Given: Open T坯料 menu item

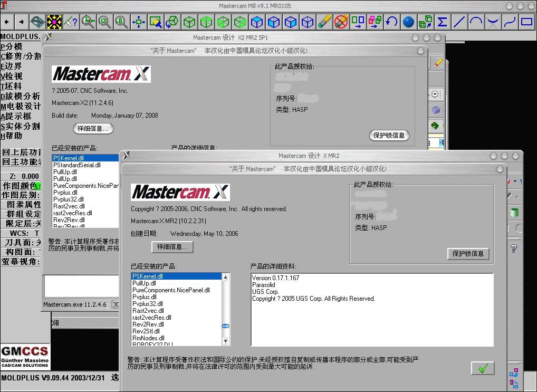Looking at the screenshot, I should (11, 86).
